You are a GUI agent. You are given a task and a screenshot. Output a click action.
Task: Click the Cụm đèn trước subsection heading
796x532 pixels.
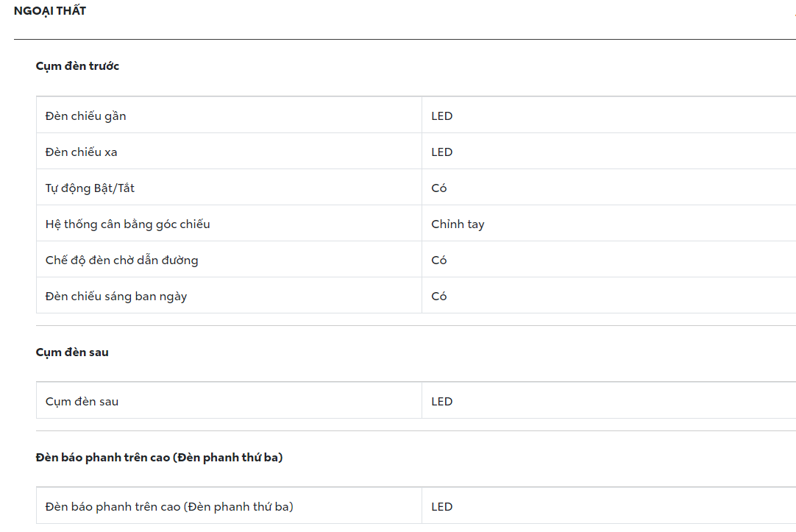77,66
